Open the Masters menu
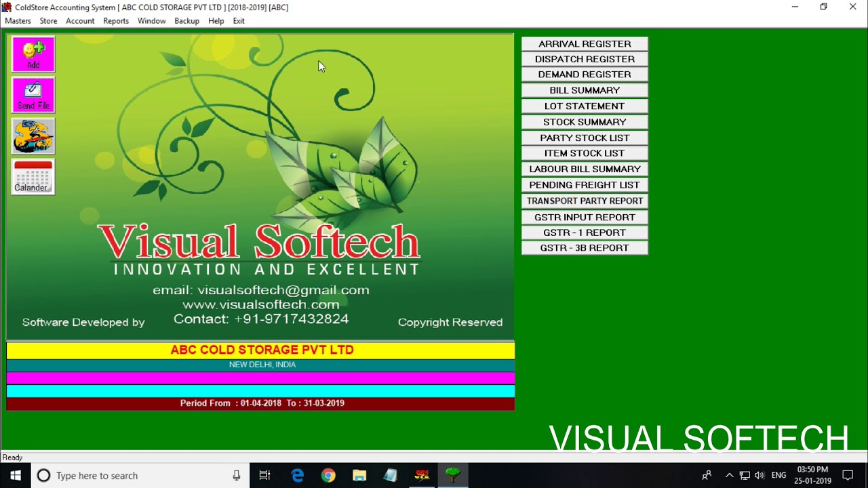 pos(18,21)
